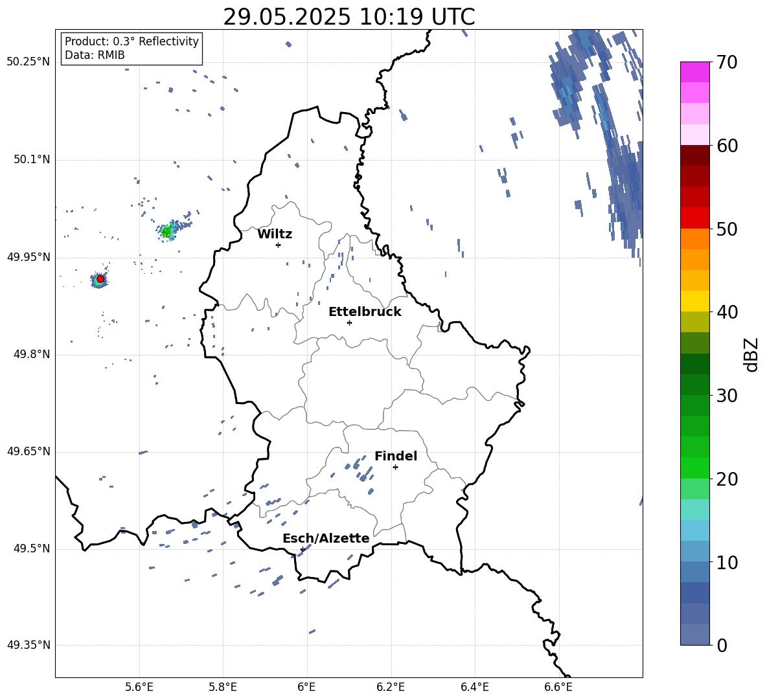This screenshot has height=700, width=767.
Task: Click the colorbar tick label 10
Action: pos(727,562)
